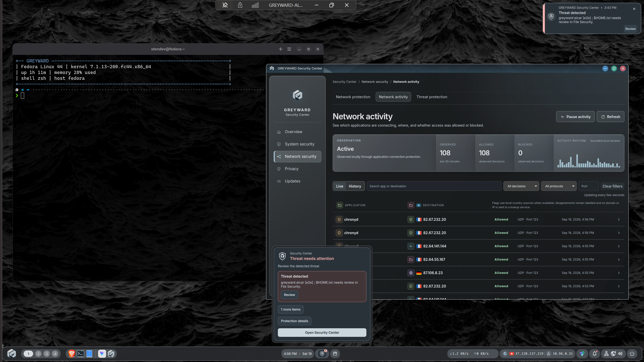
Task: Click the chronyd shield icon in first row
Action: tap(339, 220)
